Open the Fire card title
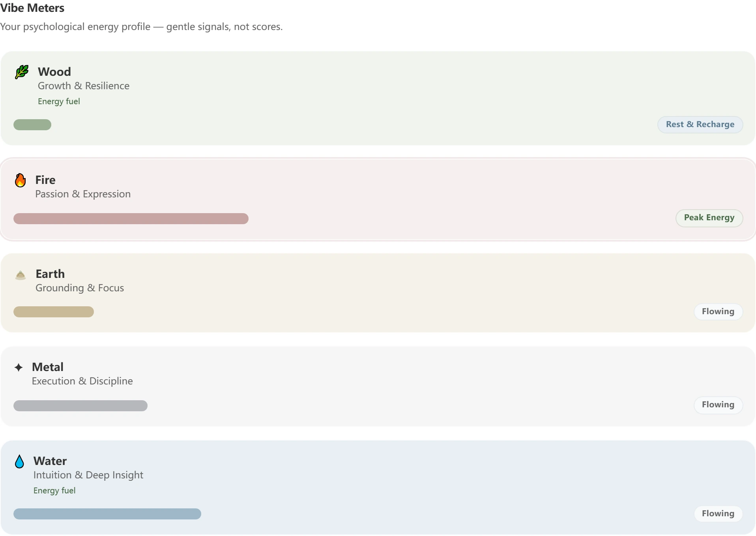This screenshot has width=756, height=536. (45, 180)
